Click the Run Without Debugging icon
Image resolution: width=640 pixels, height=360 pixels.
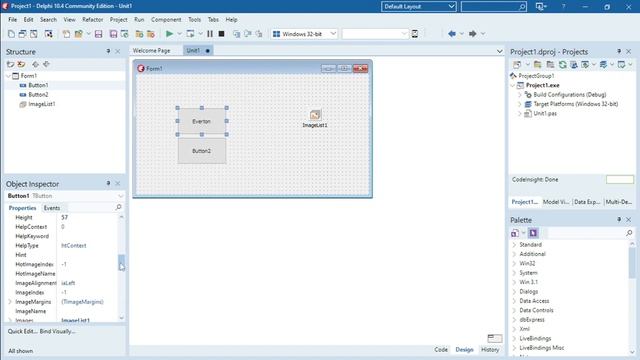coord(190,34)
